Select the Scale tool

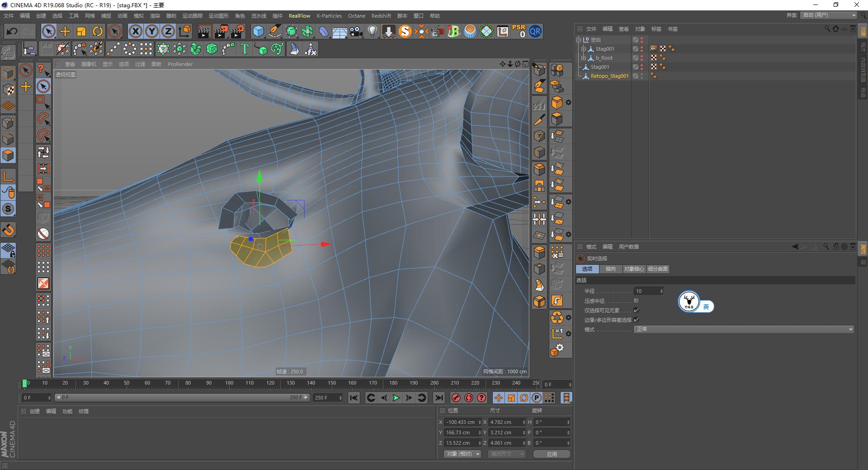tap(81, 31)
